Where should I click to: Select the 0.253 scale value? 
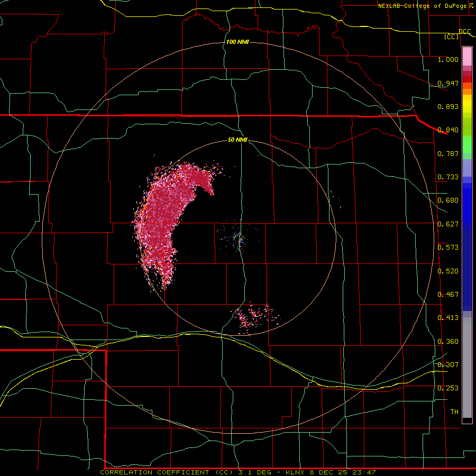coord(448,388)
